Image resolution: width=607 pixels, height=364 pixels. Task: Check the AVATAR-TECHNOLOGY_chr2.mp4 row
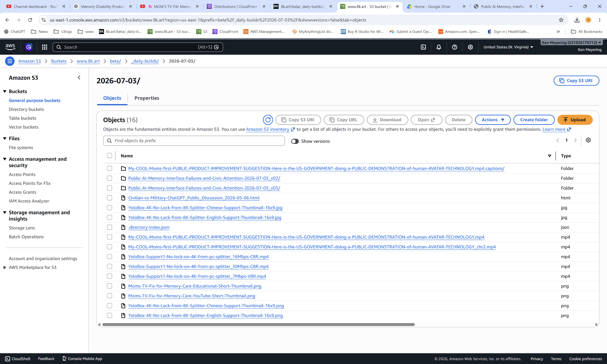click(110, 247)
